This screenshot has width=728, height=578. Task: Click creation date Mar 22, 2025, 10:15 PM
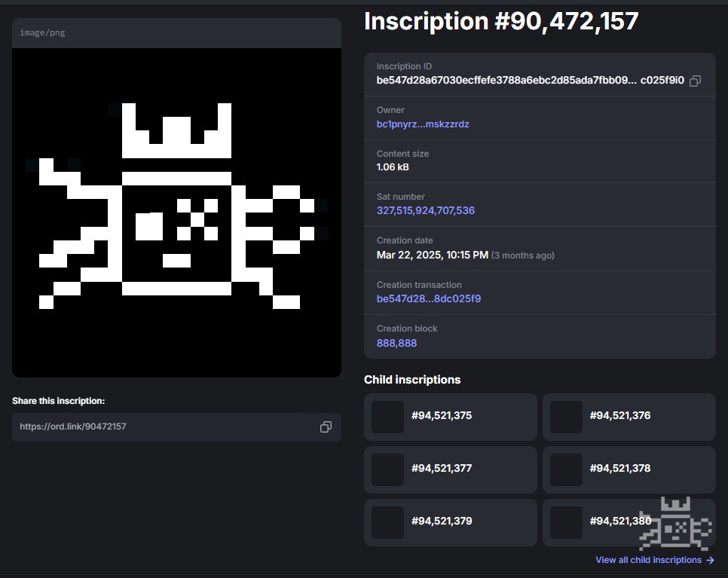[433, 255]
